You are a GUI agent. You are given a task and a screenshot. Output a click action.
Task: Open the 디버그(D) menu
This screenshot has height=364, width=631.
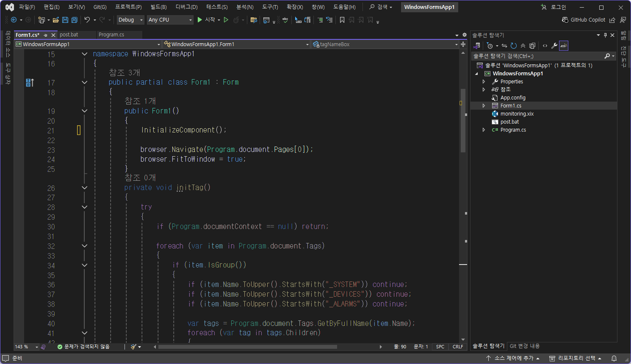coord(186,7)
